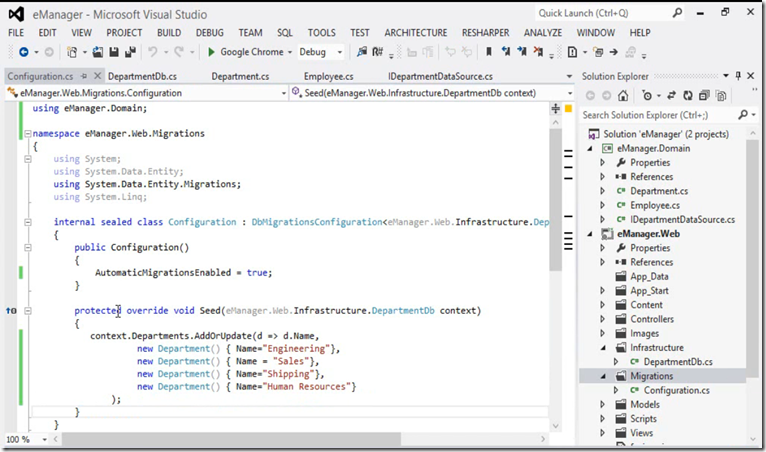The width and height of the screenshot is (766, 452).
Task: Toggle Solution Explorer auto-hide pin
Action: coord(738,76)
